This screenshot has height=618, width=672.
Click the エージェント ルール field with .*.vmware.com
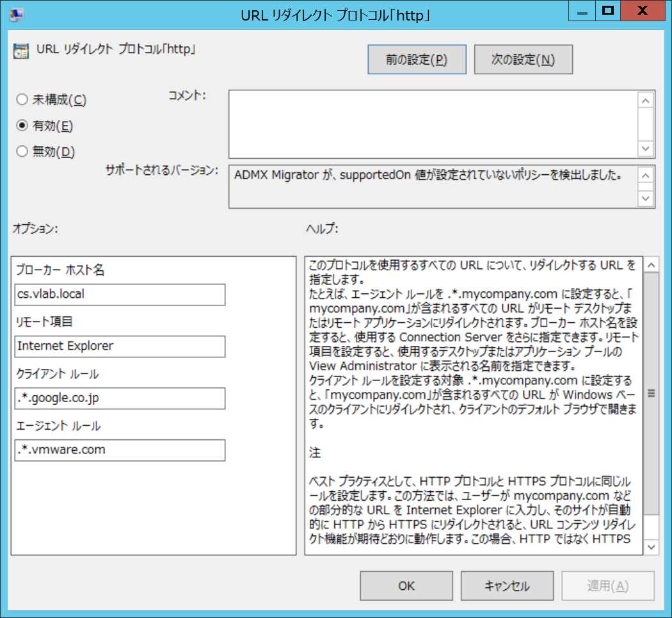coord(120,450)
